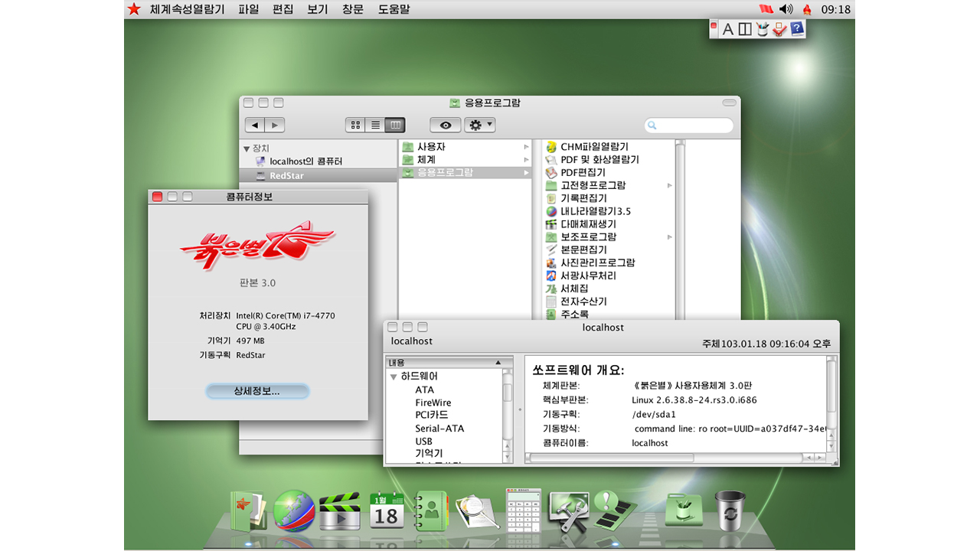The image size is (980, 551).
Task: Open the blue help book icon
Action: [x=797, y=29]
